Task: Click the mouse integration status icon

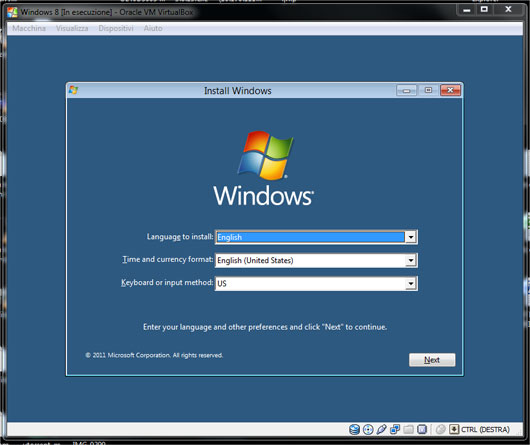Action: click(x=440, y=429)
